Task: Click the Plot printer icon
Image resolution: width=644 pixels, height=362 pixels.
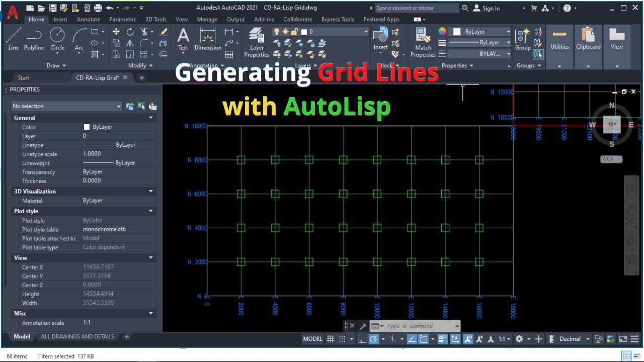Action: coord(98,8)
